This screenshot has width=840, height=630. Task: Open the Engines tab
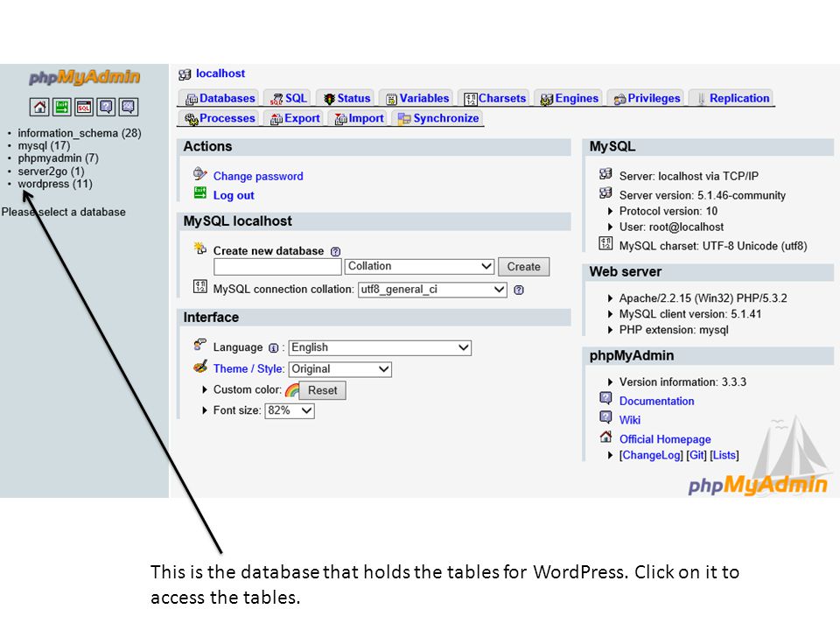569,99
